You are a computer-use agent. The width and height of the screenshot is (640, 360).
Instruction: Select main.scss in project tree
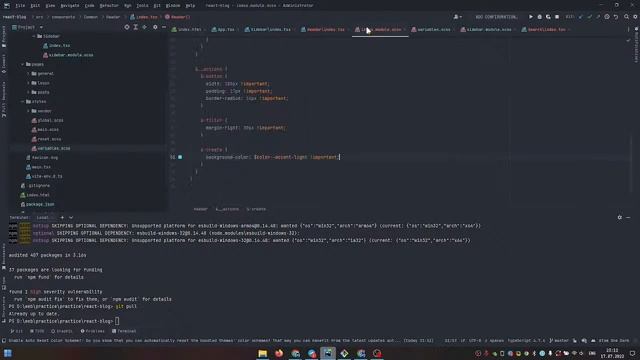point(45,130)
